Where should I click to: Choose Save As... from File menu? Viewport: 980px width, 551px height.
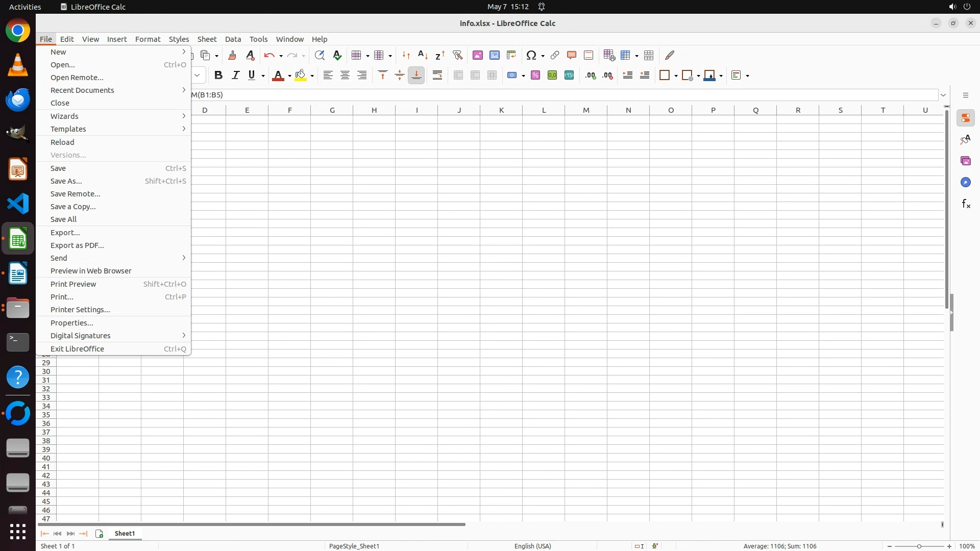click(66, 181)
